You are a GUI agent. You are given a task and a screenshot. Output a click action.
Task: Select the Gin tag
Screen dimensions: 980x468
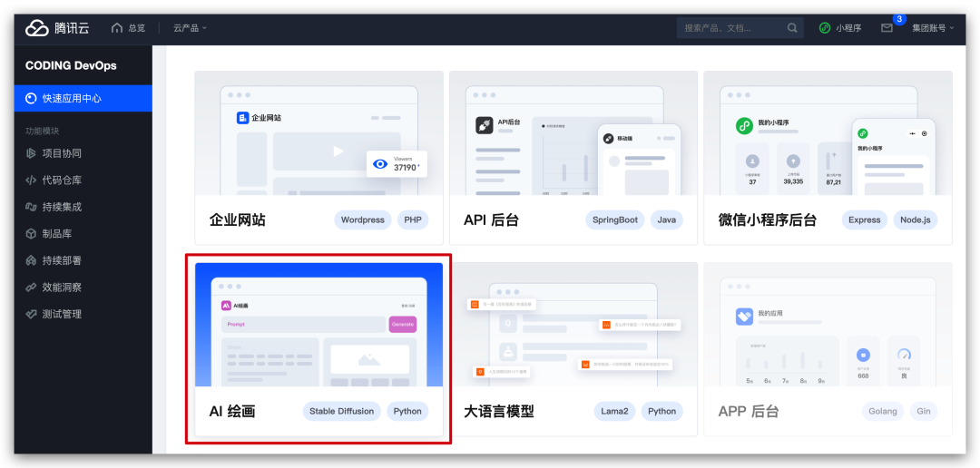pos(923,411)
